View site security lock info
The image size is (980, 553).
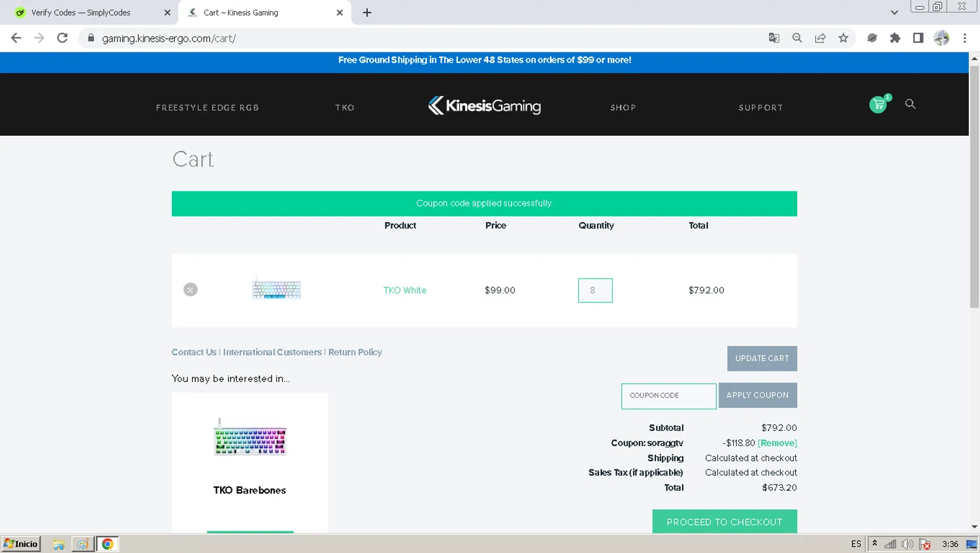point(91,38)
